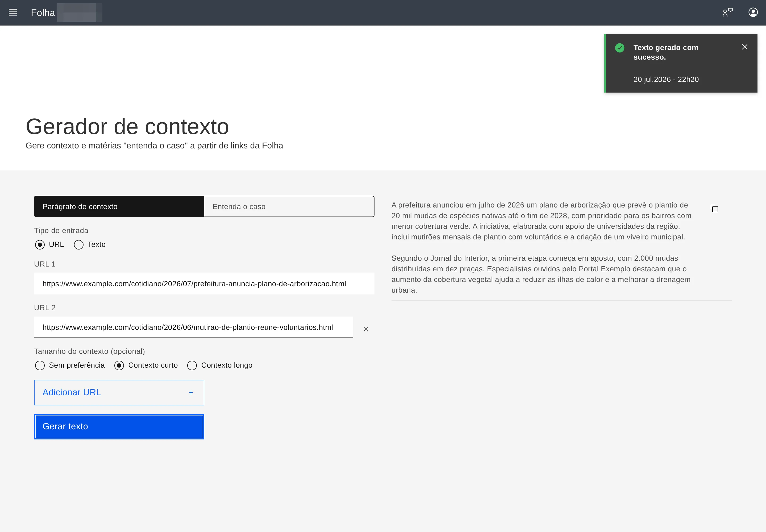
Task: Open the user account profile icon
Action: (x=753, y=13)
